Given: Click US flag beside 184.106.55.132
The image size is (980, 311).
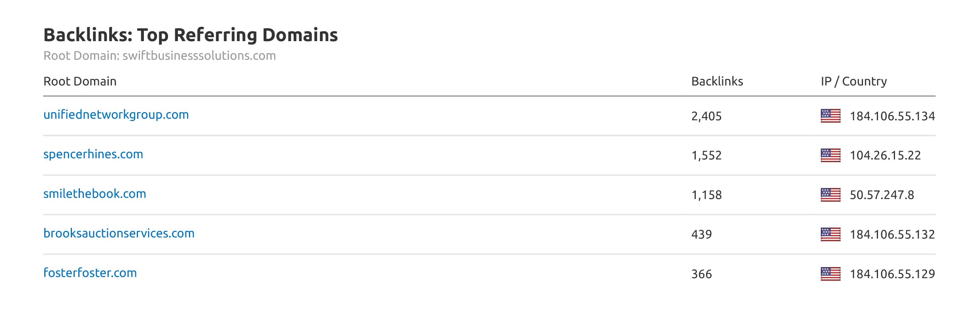Looking at the screenshot, I should (x=830, y=234).
